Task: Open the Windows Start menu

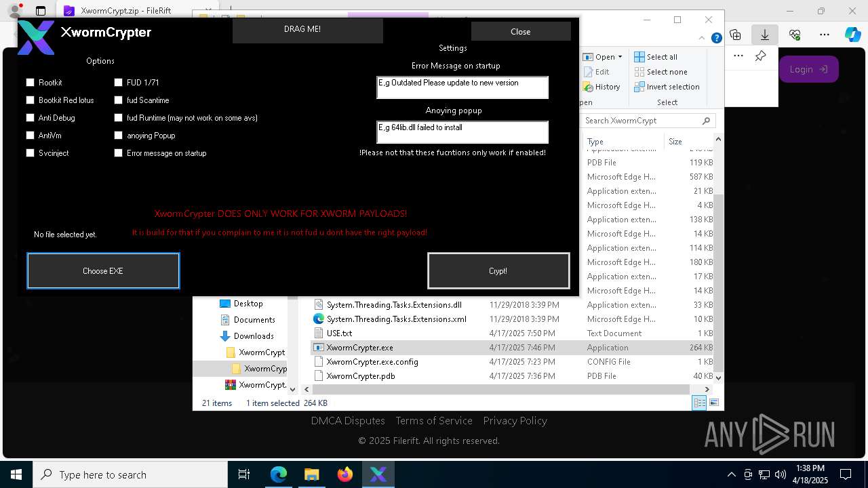Action: 16,474
